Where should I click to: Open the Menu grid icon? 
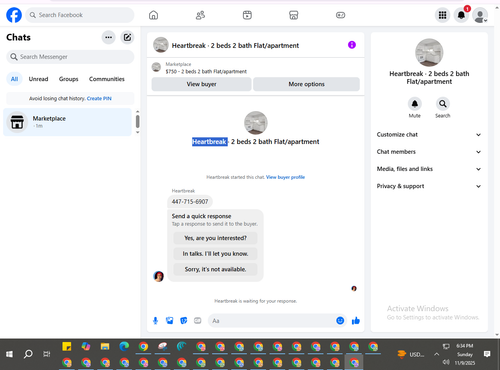[x=442, y=15]
